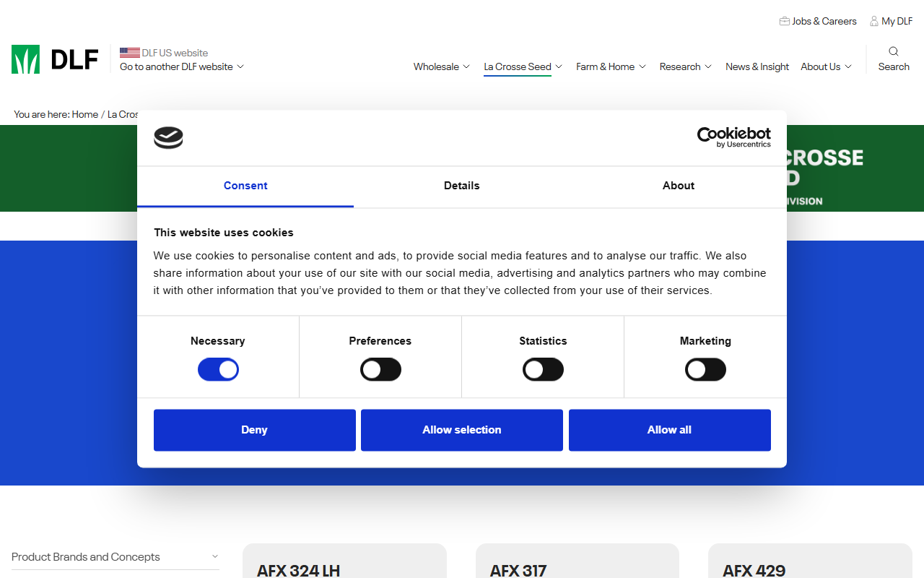Toggle the Necessary cookies switch

pos(218,370)
